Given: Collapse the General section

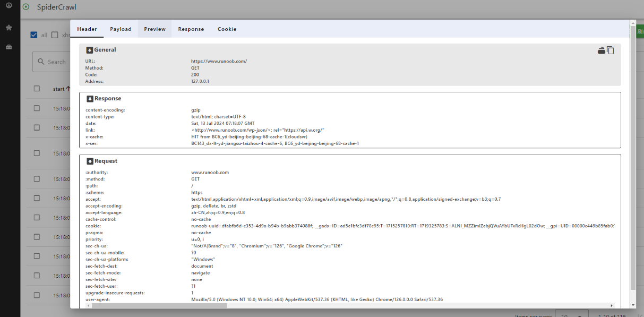Looking at the screenshot, I should pos(90,50).
